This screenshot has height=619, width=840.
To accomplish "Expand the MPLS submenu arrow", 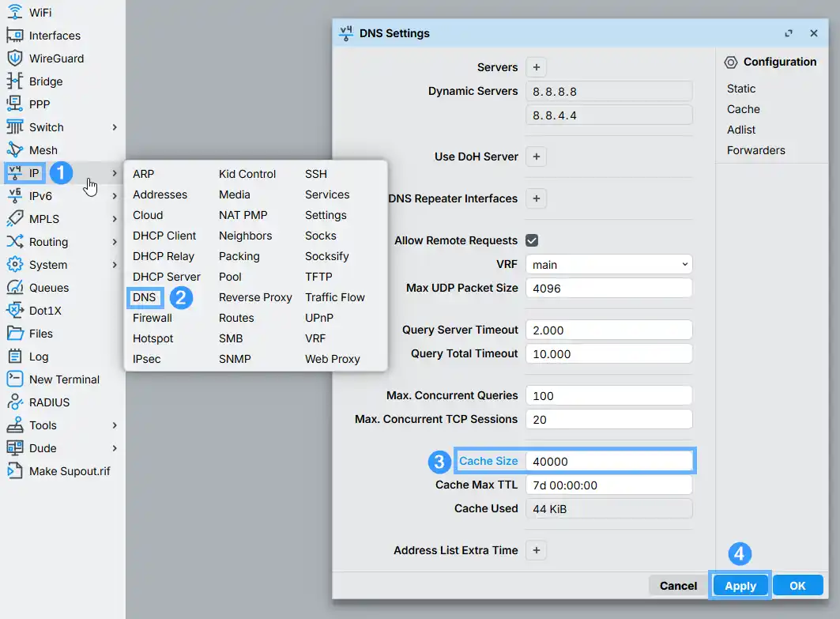I will click(x=114, y=219).
